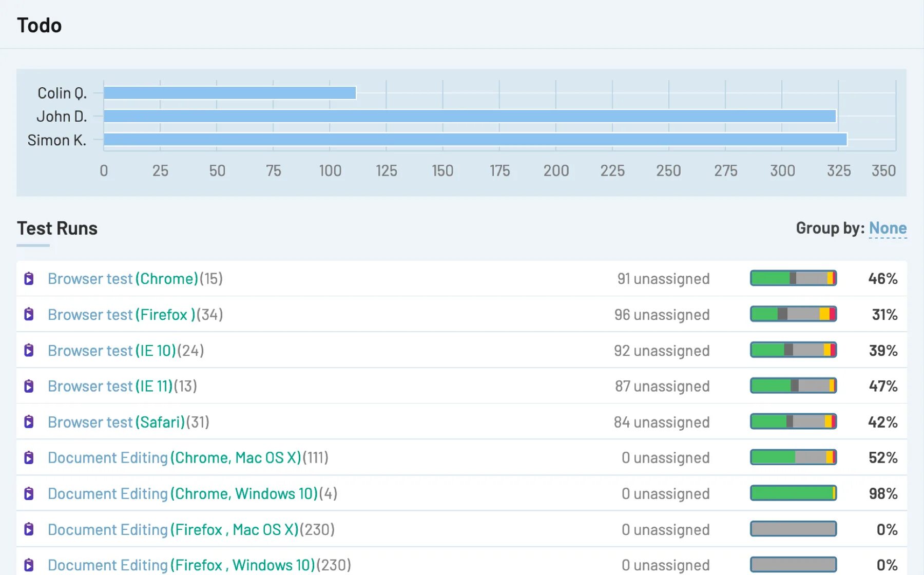This screenshot has width=924, height=575.
Task: Click the Simon K. label in the chart
Action: tap(57, 140)
